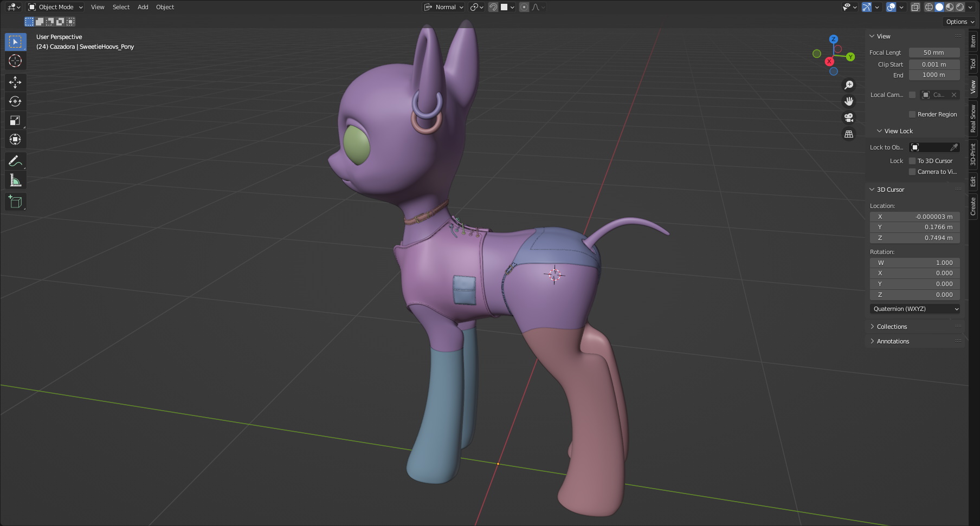Click the red X axis gizmo ball

coord(829,61)
